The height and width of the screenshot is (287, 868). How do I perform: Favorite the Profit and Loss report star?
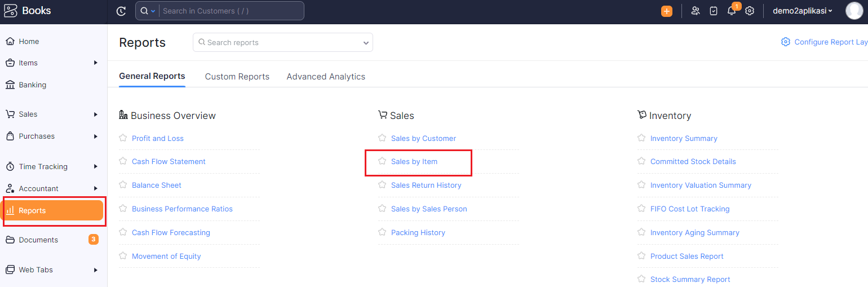pos(123,138)
